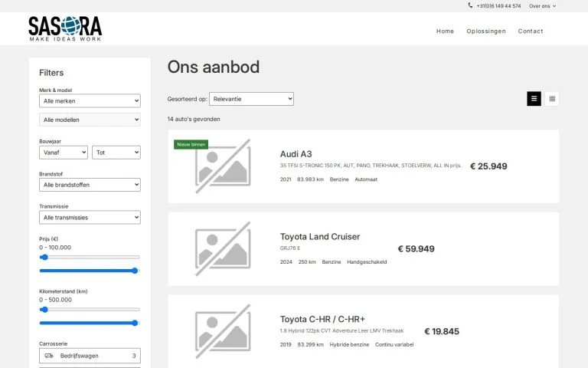
Task: Open the Toyota Land Cruiser placeholder image
Action: (223, 249)
